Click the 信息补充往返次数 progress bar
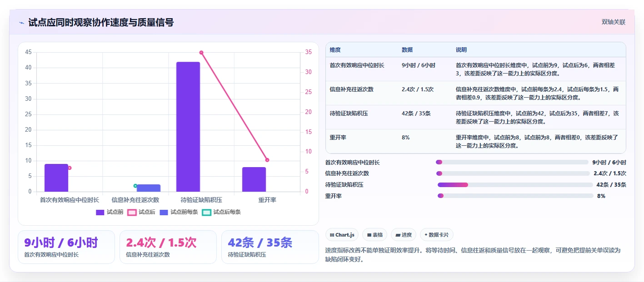Screen dimensions: 644x282 tap(513, 173)
